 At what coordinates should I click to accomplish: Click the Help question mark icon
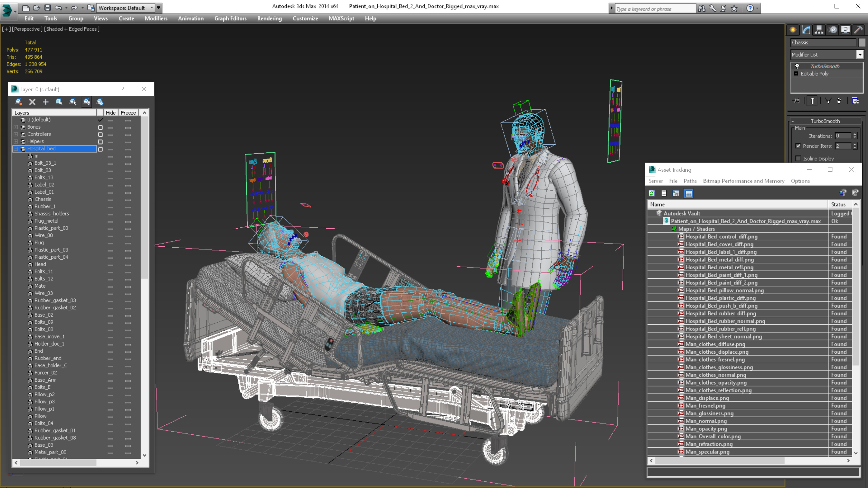[x=750, y=8]
